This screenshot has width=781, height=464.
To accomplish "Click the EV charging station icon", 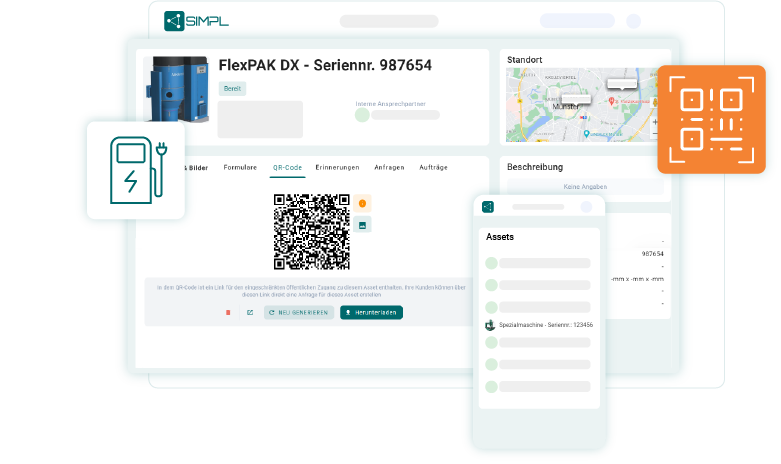I will (x=136, y=169).
